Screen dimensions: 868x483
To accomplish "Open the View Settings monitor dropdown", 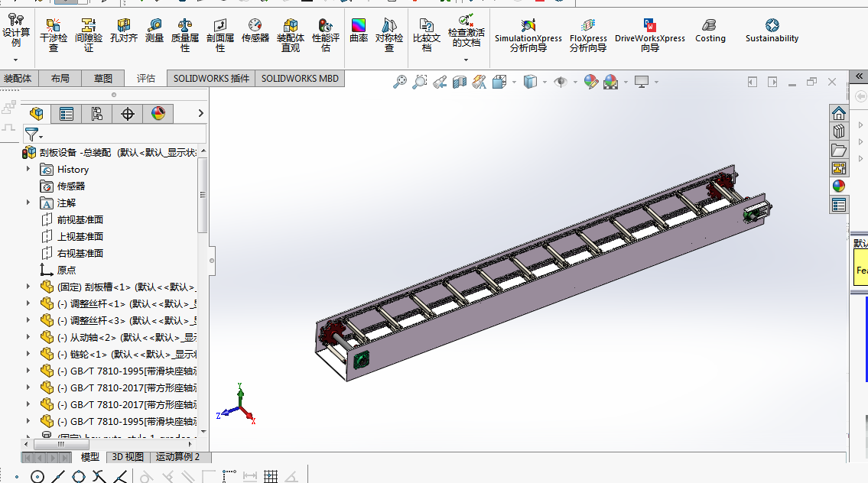I will [656, 82].
